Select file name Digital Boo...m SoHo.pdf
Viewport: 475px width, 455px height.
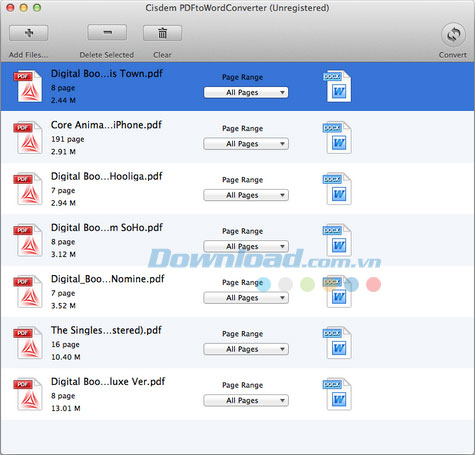tap(107, 228)
